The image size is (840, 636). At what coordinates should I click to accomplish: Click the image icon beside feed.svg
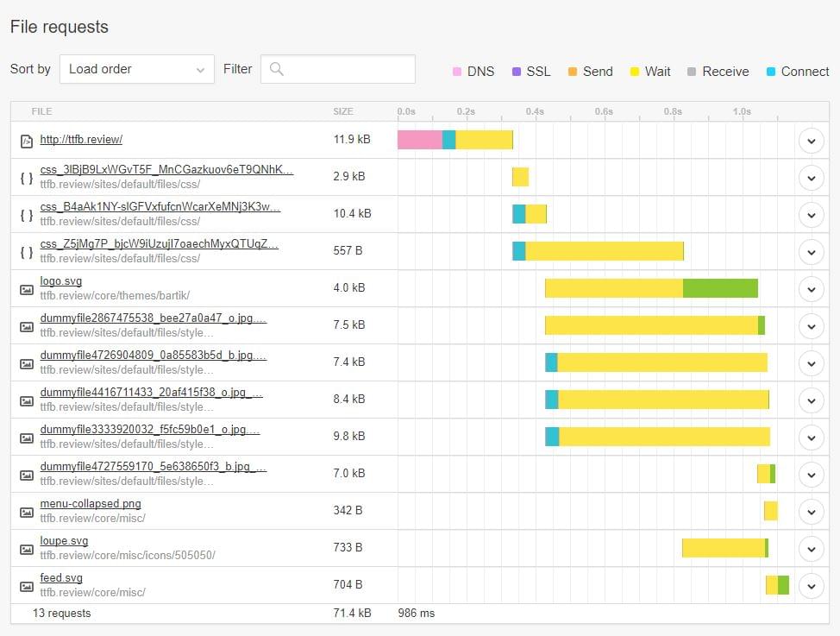pos(27,585)
